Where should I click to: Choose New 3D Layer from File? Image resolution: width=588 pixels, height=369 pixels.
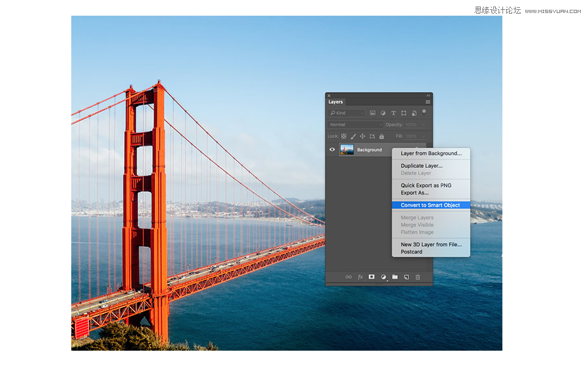(431, 244)
